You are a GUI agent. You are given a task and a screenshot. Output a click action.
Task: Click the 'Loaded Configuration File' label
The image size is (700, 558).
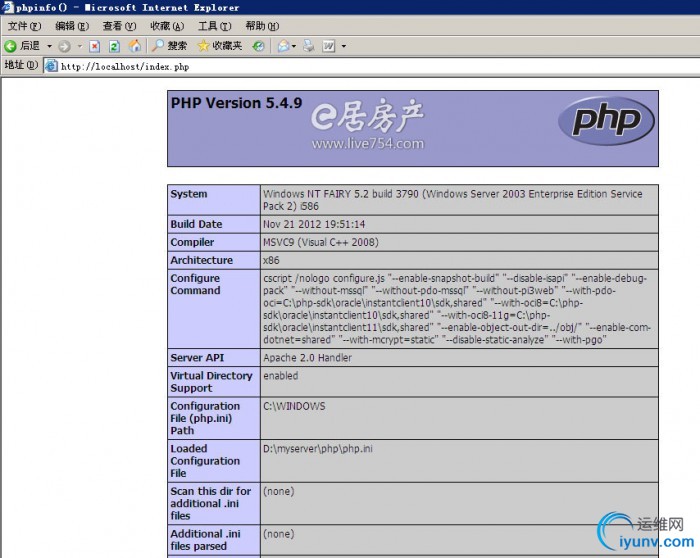205,461
